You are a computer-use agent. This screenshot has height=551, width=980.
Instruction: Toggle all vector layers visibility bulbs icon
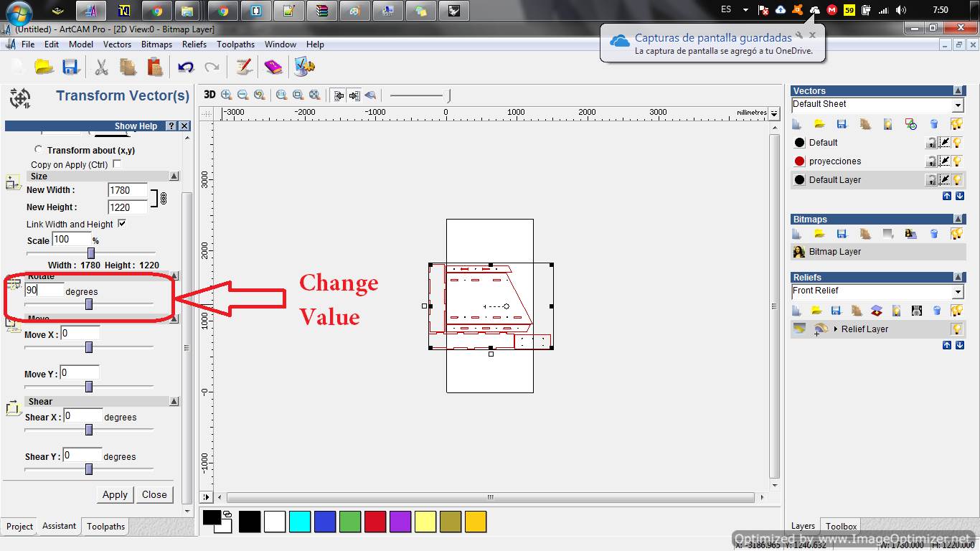[956, 124]
